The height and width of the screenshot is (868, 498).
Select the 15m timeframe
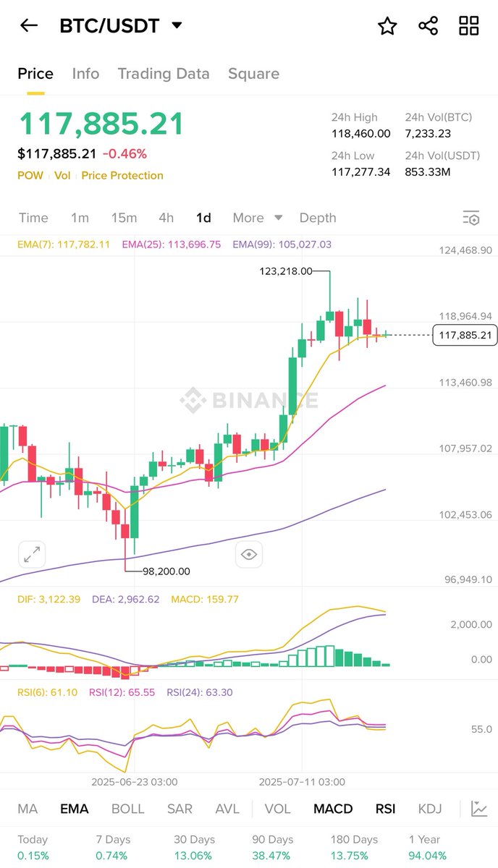124,218
